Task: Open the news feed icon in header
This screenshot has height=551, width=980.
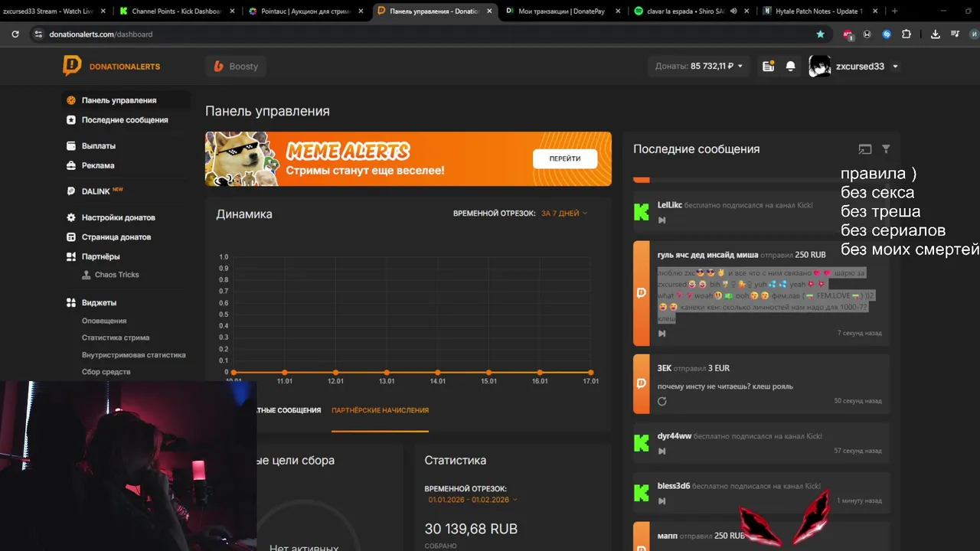Action: 768,67
